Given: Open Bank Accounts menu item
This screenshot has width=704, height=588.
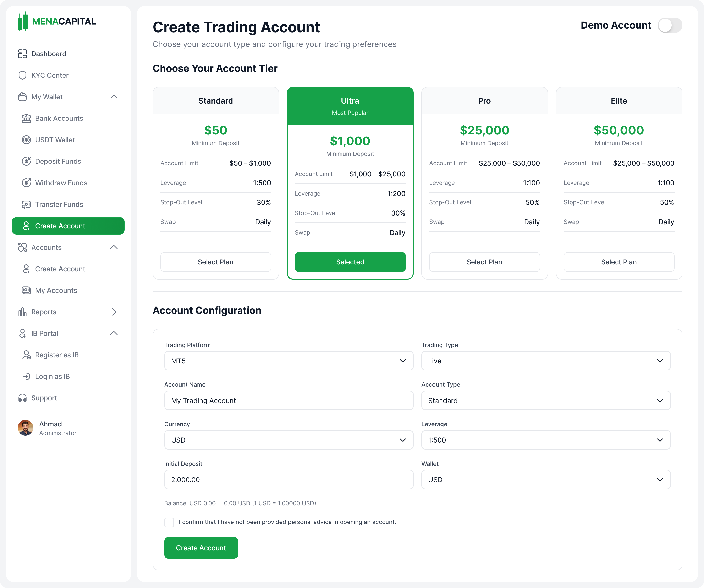Looking at the screenshot, I should (x=68, y=118).
